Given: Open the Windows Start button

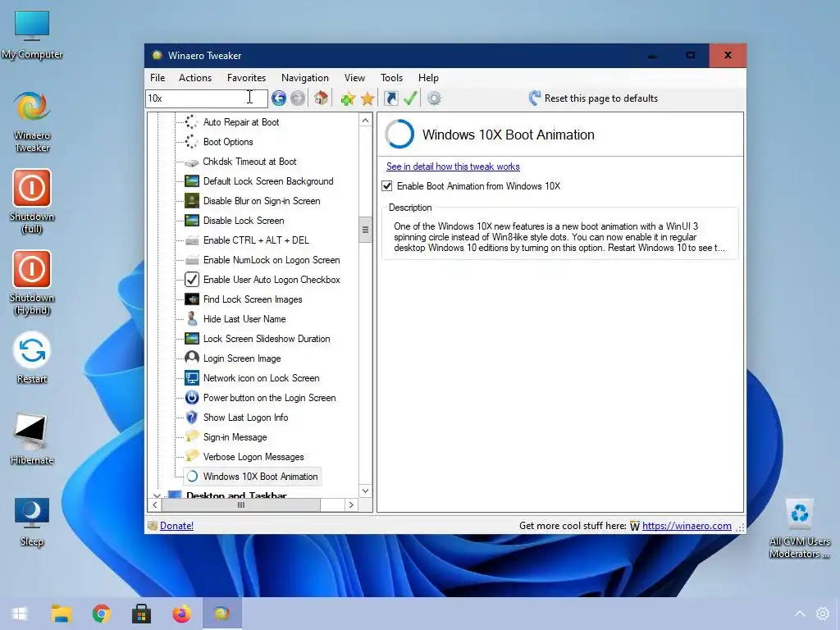Looking at the screenshot, I should click(x=20, y=614).
